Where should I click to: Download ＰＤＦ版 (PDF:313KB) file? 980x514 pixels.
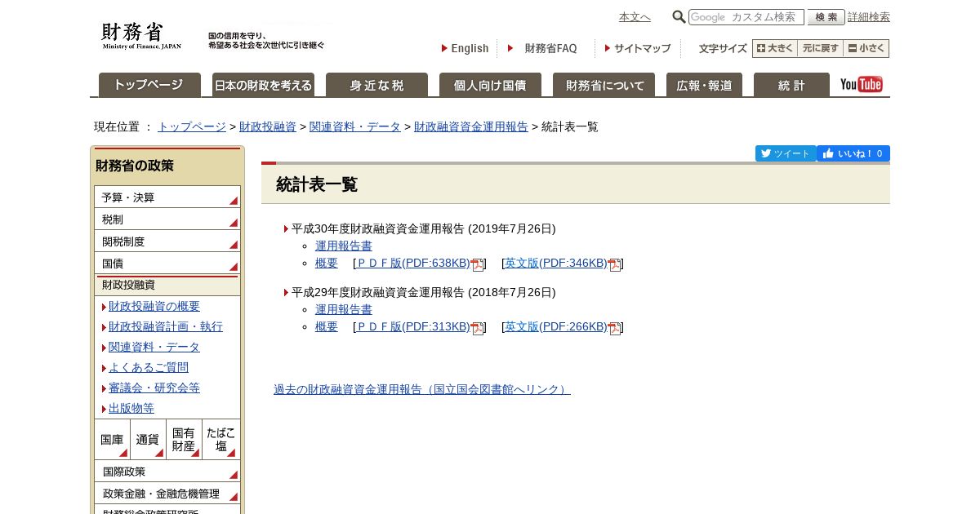(414, 326)
